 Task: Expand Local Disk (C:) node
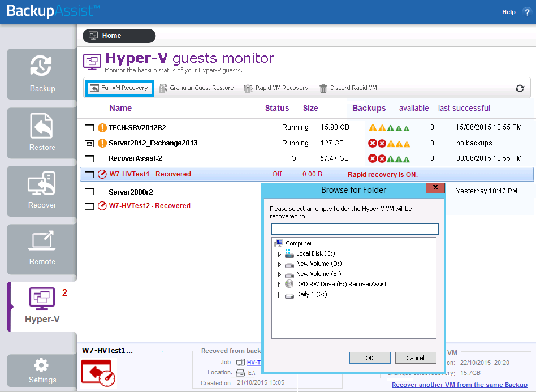(x=279, y=254)
